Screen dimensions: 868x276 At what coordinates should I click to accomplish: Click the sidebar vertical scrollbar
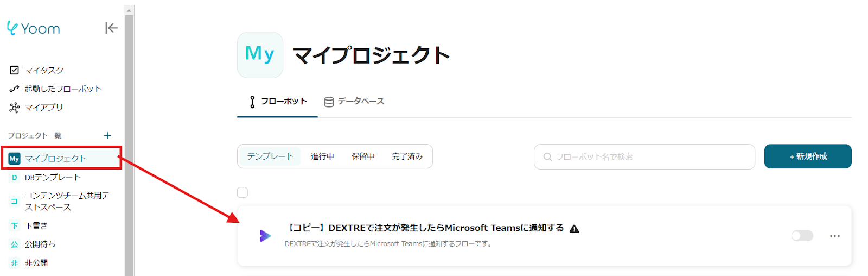pyautogui.click(x=129, y=141)
